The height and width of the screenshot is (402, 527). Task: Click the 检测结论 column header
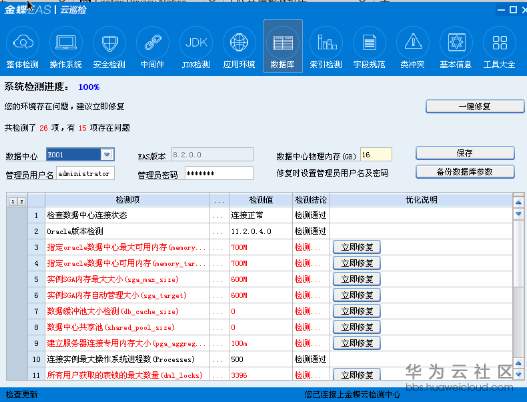311,200
